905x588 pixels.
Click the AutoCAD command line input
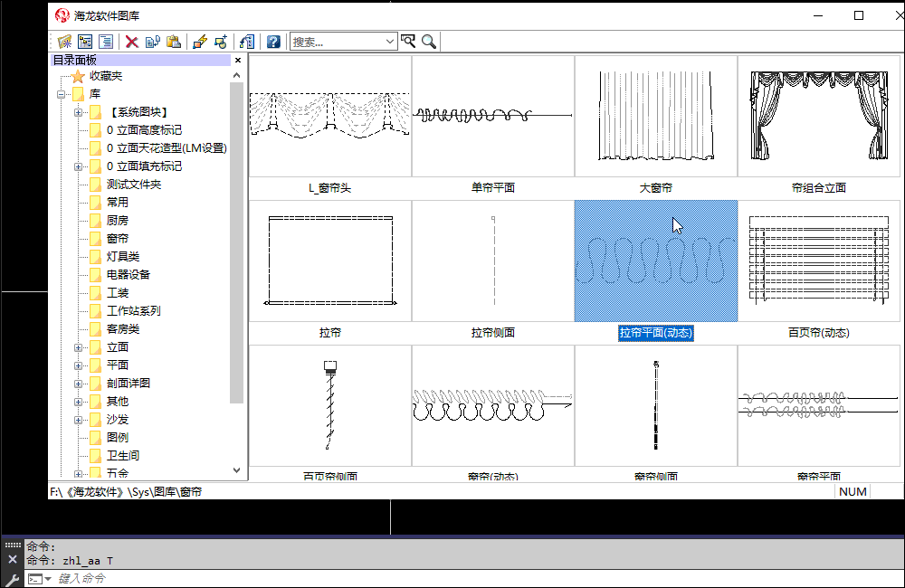(x=452, y=578)
